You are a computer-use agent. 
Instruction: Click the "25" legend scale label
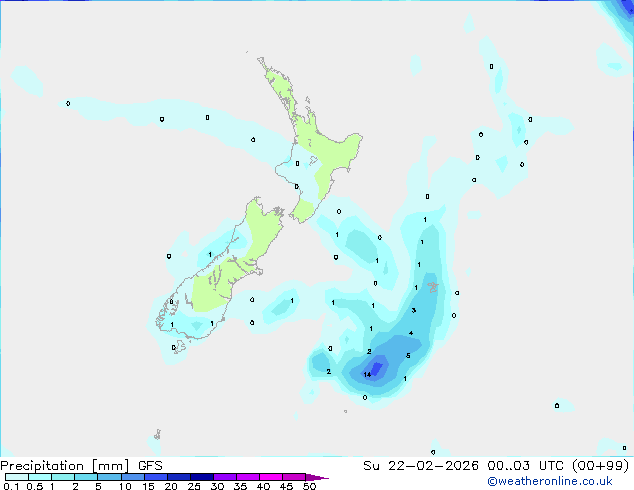(194, 486)
